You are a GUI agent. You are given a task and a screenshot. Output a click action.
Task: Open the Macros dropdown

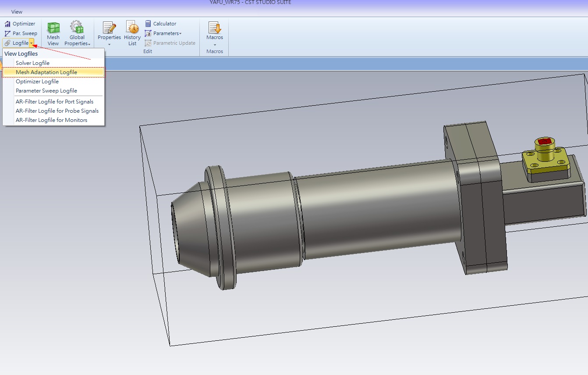(215, 33)
